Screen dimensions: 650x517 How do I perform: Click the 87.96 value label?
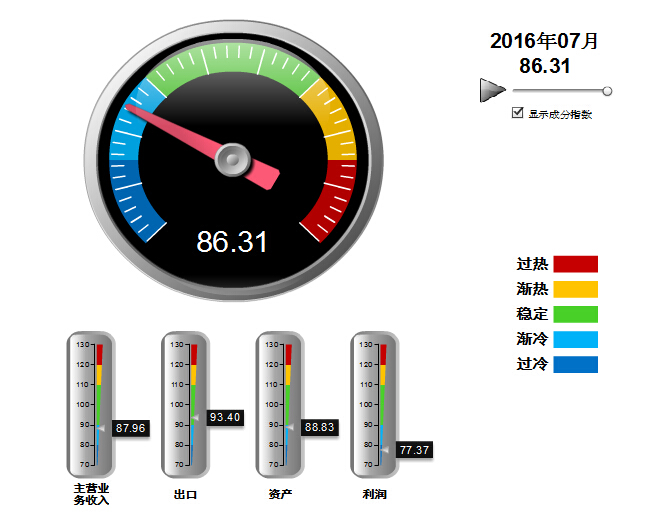coord(131,428)
